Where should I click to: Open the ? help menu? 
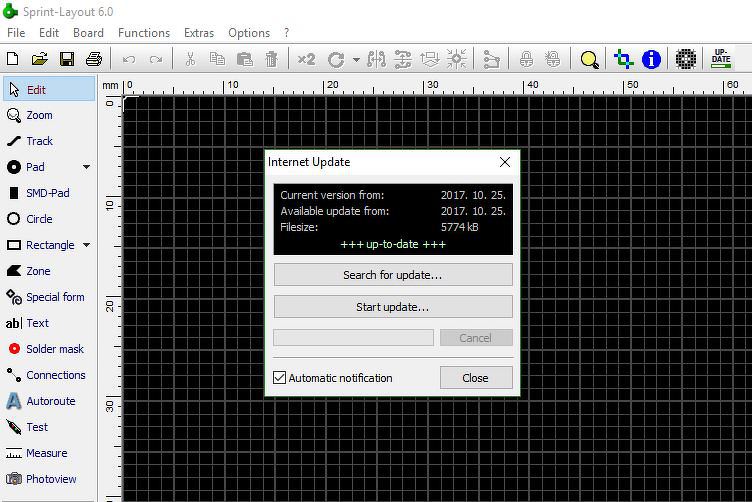286,33
